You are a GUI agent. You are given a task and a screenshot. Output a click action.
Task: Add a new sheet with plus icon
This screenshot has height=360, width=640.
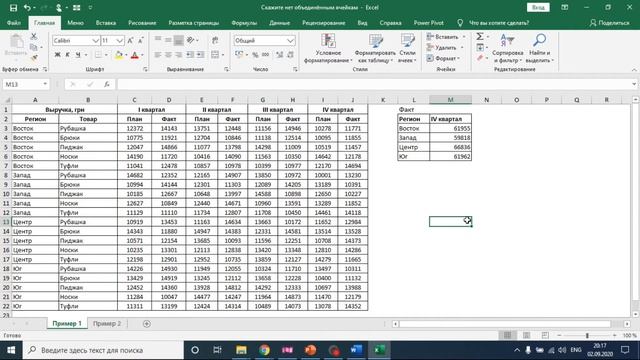pyautogui.click(x=147, y=324)
